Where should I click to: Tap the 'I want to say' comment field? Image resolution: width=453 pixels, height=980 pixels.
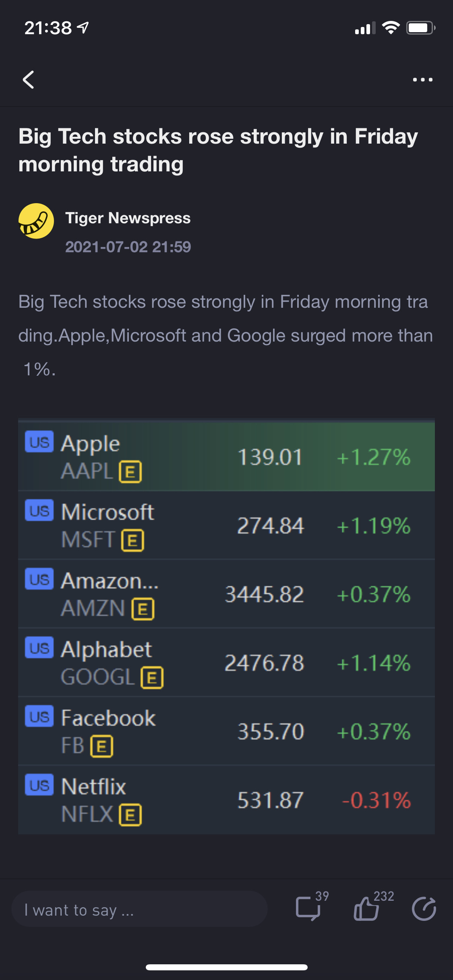click(140, 909)
